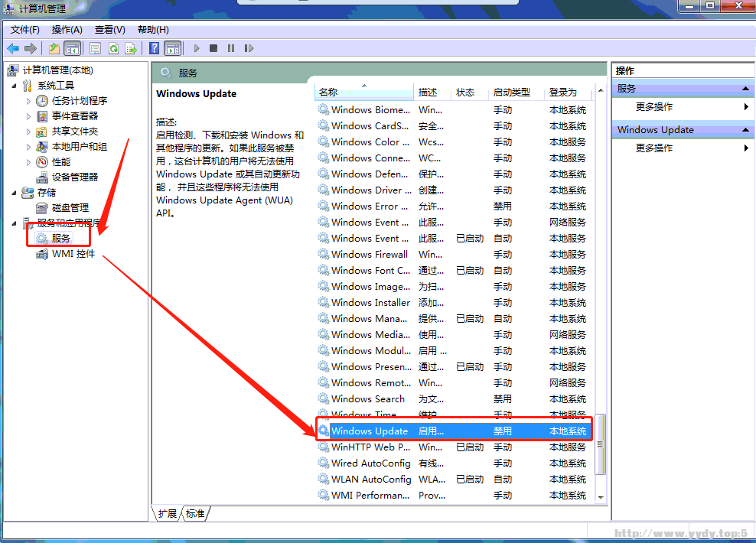Click the gear icon of Windows Search row
Screen dimensions: 756x543
pos(324,398)
